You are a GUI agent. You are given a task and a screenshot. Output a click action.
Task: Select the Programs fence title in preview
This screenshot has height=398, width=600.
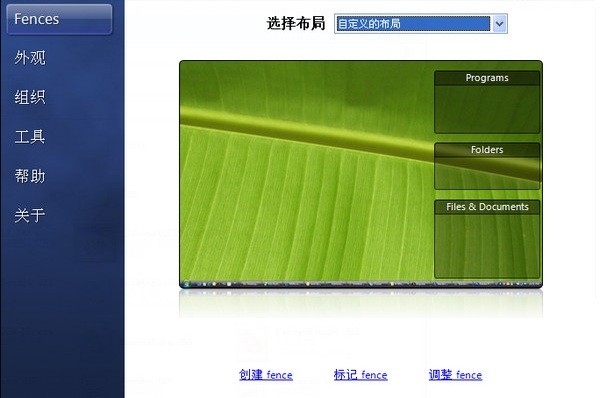[x=487, y=78]
